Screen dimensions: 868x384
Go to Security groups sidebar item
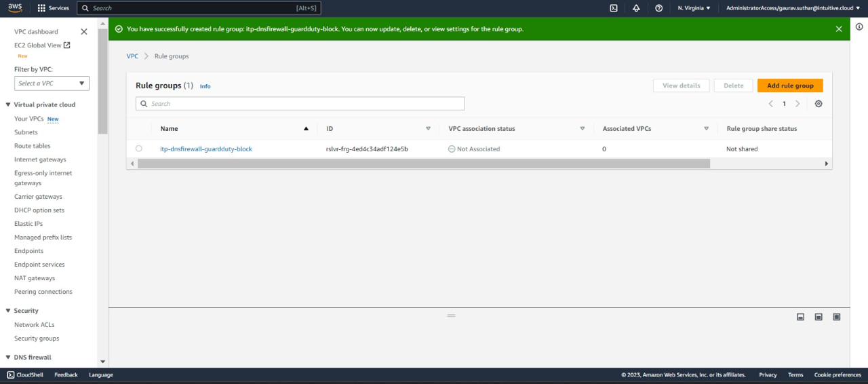(x=37, y=339)
